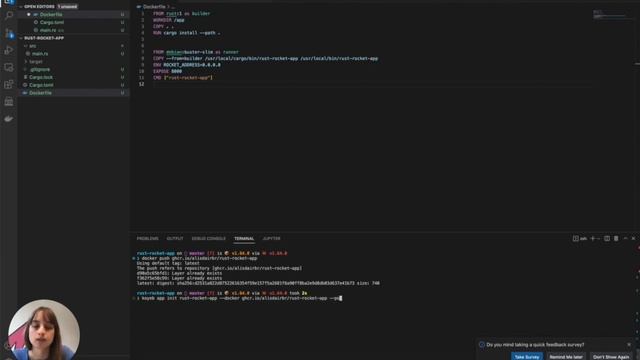
Task: Open the new terminal launch profile dropdown
Action: tap(598, 238)
